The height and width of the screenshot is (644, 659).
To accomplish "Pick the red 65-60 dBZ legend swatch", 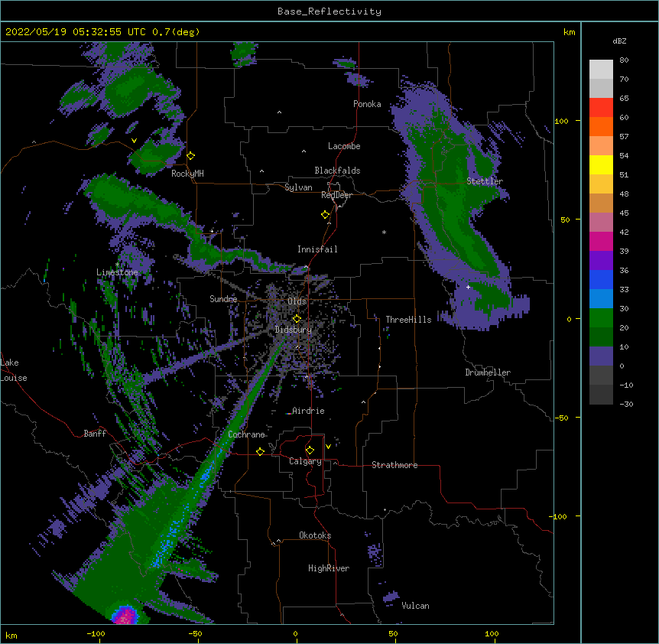I will pos(601,108).
